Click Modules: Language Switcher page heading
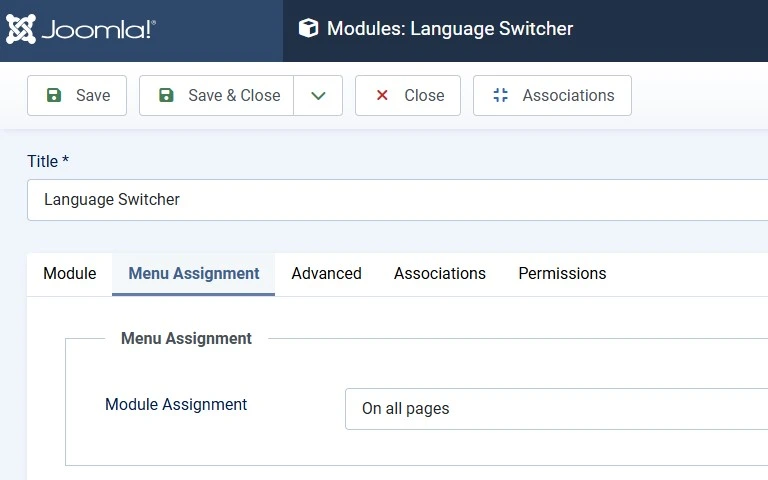 [450, 28]
